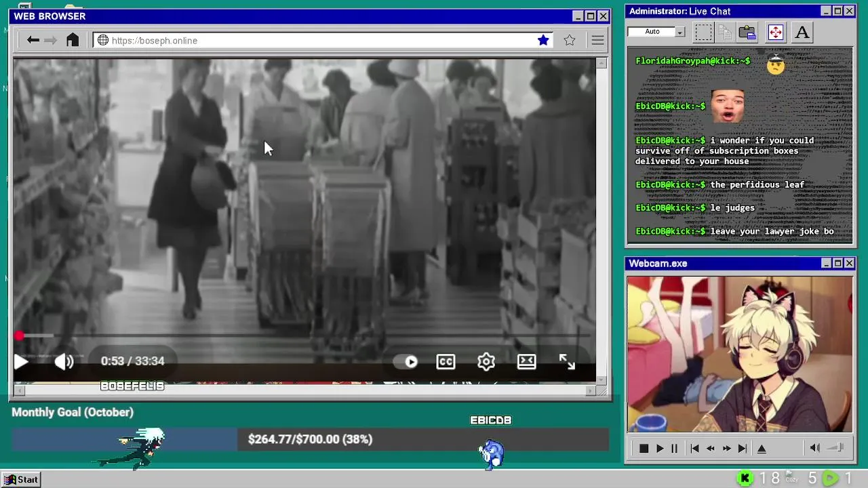Click the browser horizontal scrollbar left arrow
The height and width of the screenshot is (488, 868).
click(x=19, y=390)
